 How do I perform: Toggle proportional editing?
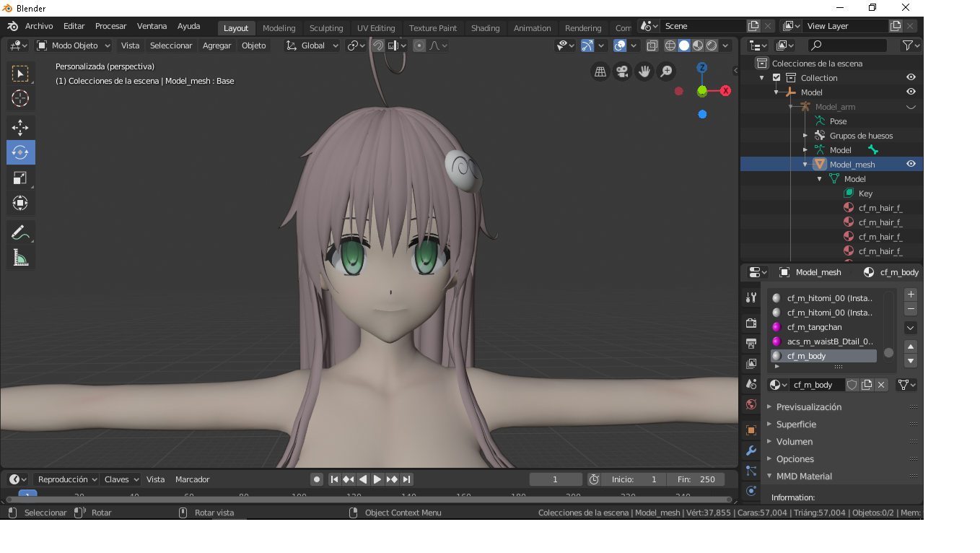pyautogui.click(x=419, y=45)
